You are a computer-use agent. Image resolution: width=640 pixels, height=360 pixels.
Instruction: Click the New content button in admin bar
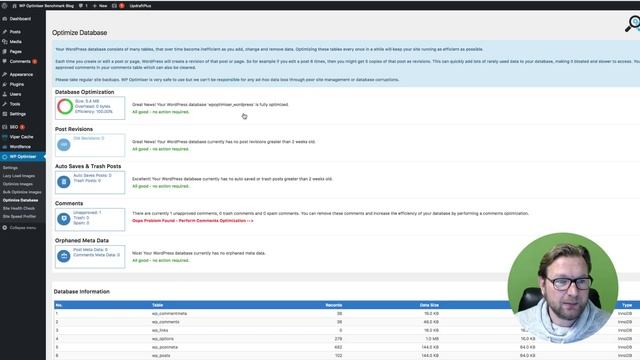click(100, 6)
